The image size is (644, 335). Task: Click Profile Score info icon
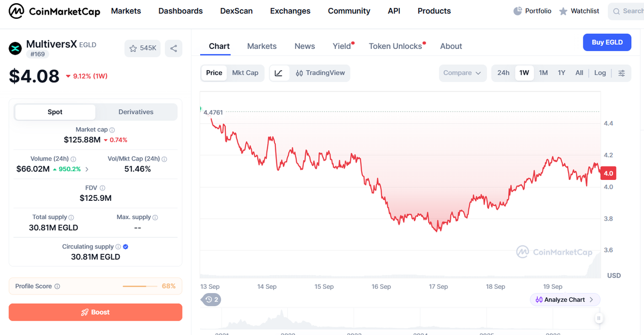57,287
